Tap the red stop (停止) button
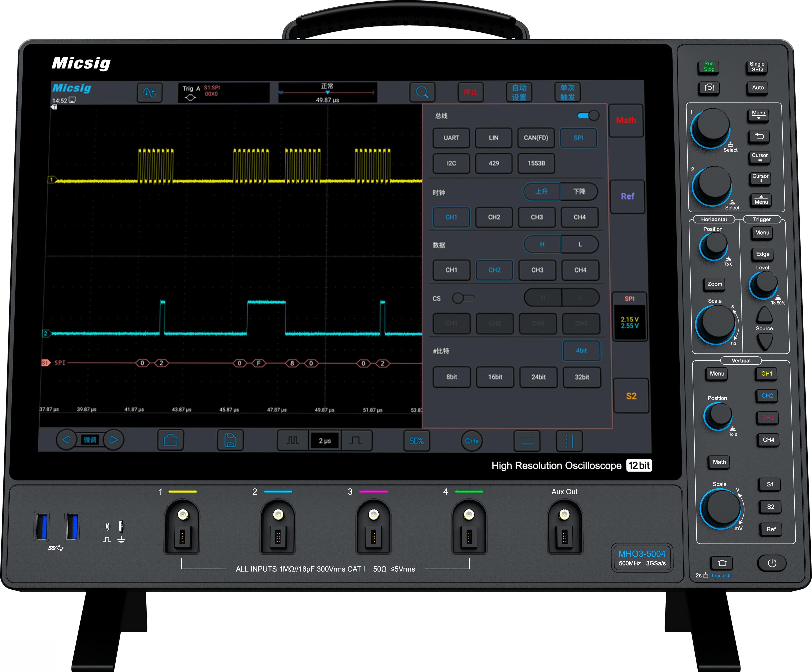 click(471, 92)
